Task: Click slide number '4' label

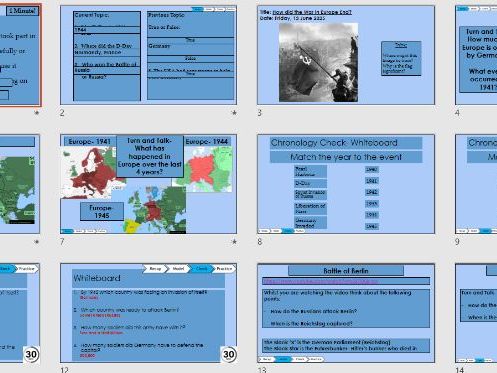Action: pyautogui.click(x=457, y=113)
